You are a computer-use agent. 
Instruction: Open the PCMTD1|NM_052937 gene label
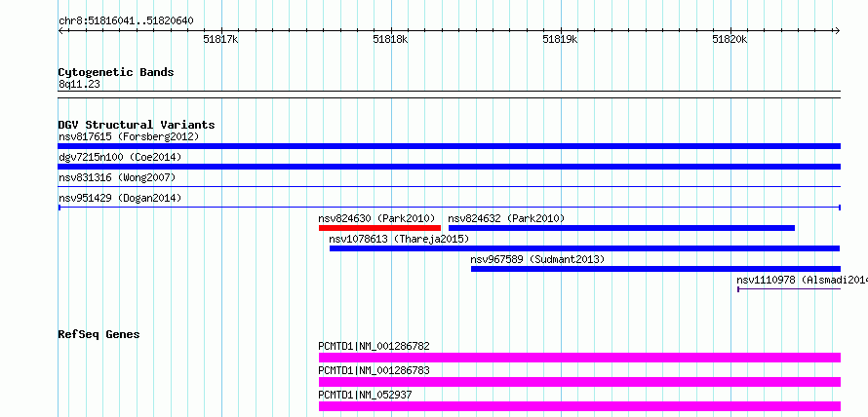[x=366, y=395]
